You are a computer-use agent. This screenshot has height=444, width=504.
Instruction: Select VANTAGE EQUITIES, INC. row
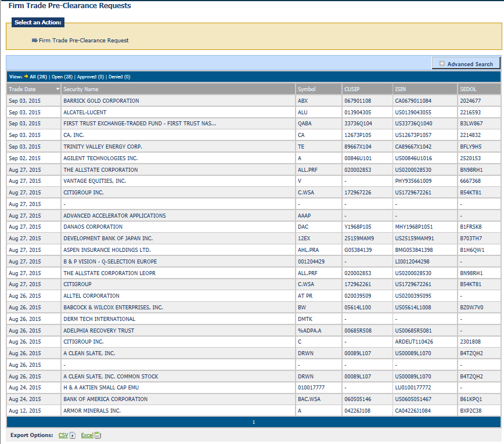click(x=254, y=181)
